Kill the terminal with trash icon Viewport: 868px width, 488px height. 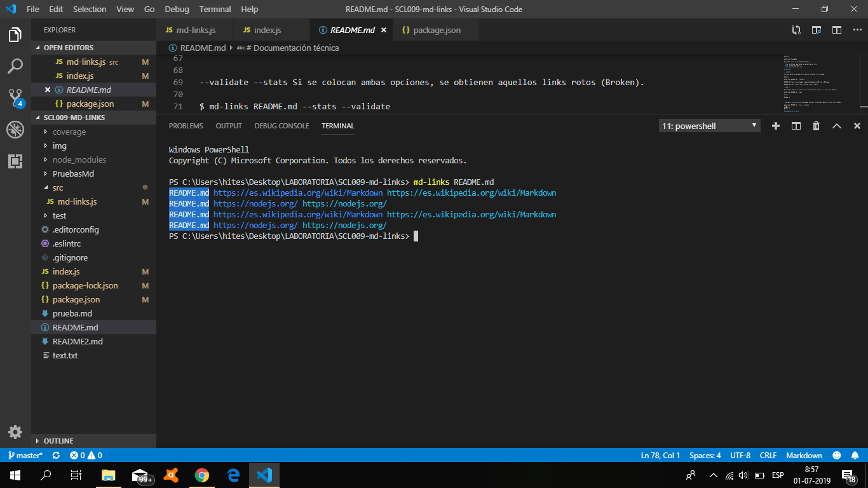coord(816,126)
